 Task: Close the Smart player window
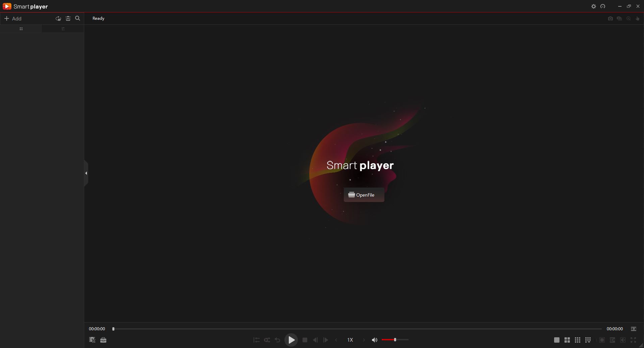638,6
